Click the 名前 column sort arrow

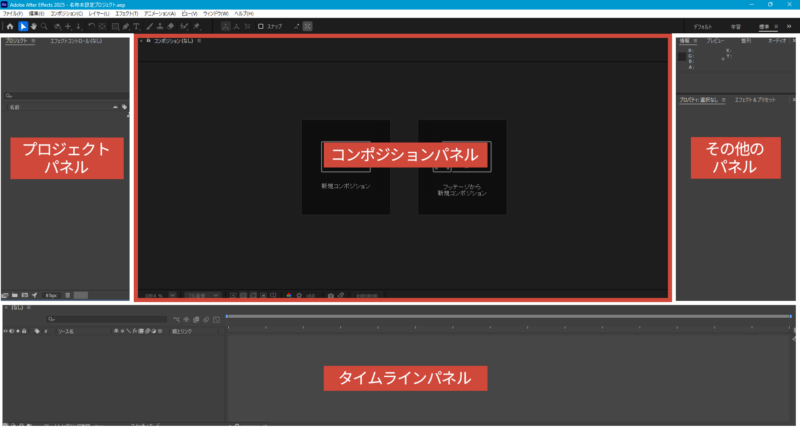115,107
